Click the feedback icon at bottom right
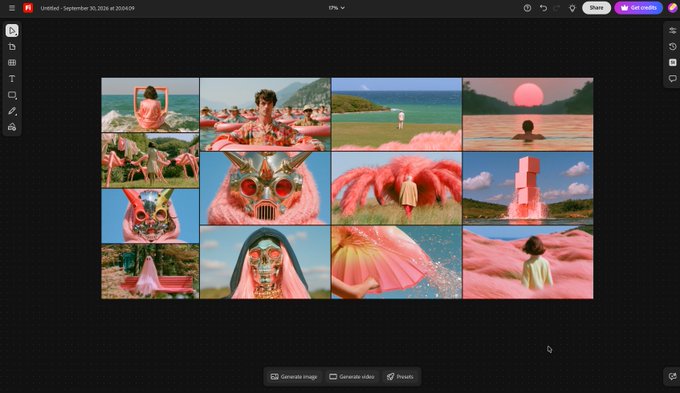This screenshot has width=680, height=393. click(673, 376)
